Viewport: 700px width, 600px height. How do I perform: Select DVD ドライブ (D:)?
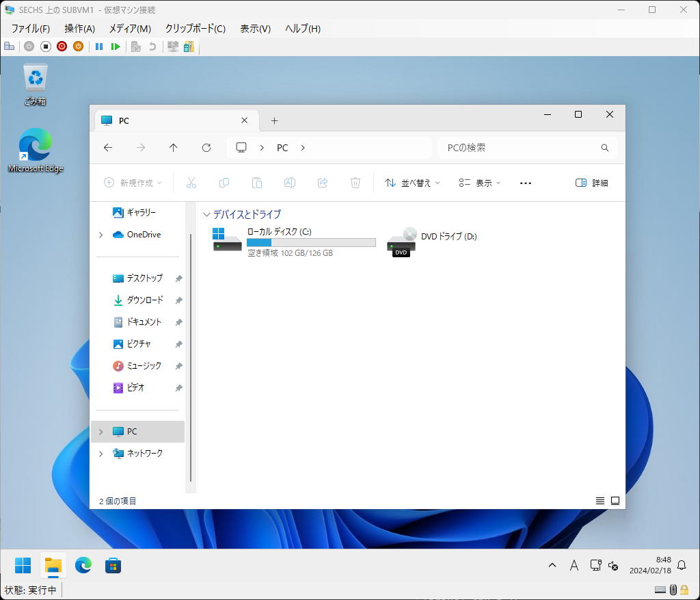[x=432, y=242]
